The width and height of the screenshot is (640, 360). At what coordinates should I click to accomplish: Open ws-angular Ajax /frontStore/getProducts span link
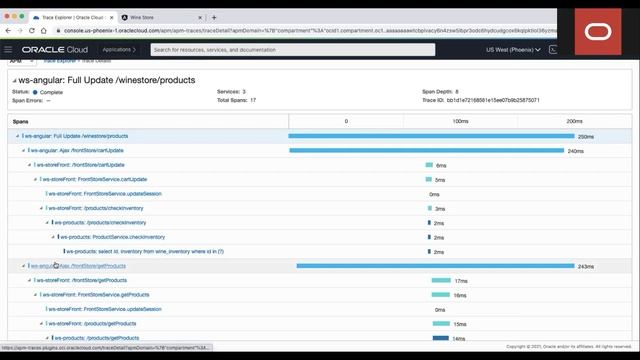pyautogui.click(x=78, y=266)
